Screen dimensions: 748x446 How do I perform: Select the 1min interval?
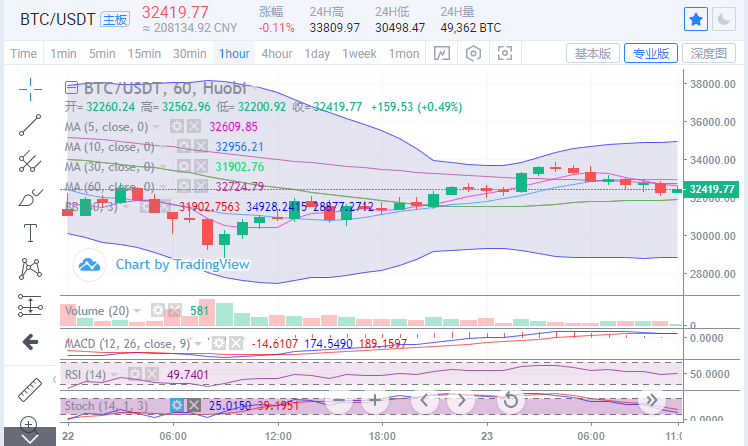(x=63, y=53)
